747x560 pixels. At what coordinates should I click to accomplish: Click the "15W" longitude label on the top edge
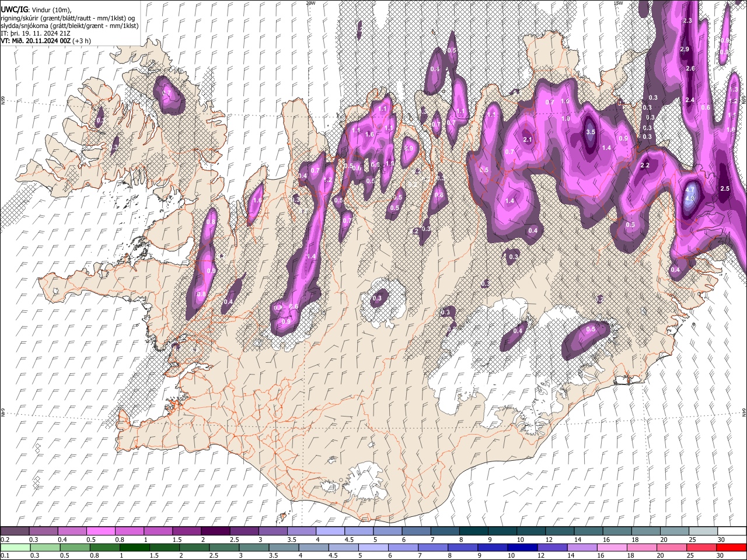[x=618, y=3]
